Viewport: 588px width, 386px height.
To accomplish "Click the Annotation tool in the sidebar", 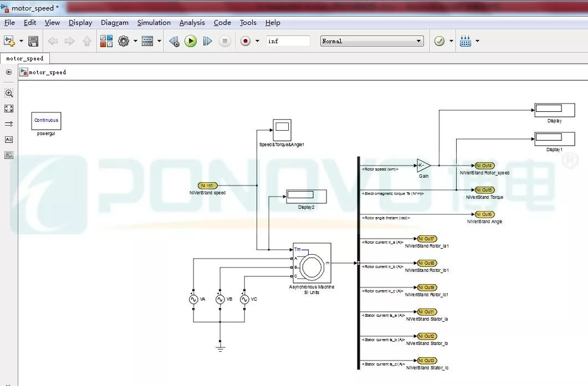I will (9, 140).
